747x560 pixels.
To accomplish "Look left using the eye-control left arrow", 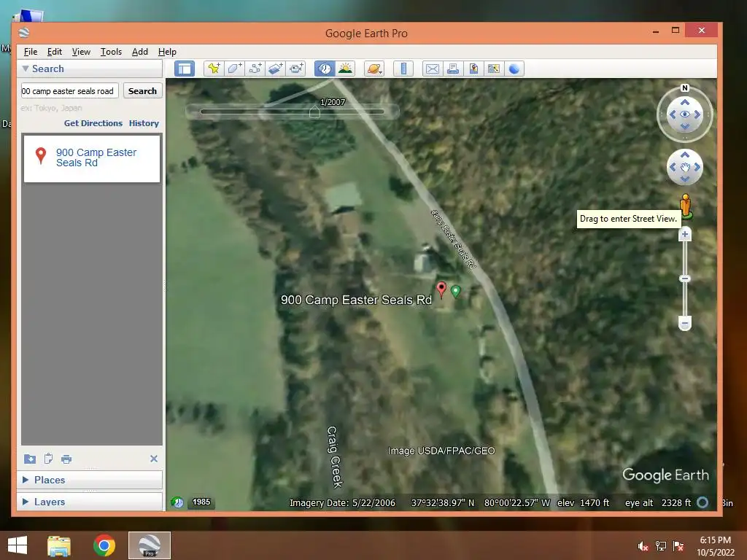I will tap(673, 114).
